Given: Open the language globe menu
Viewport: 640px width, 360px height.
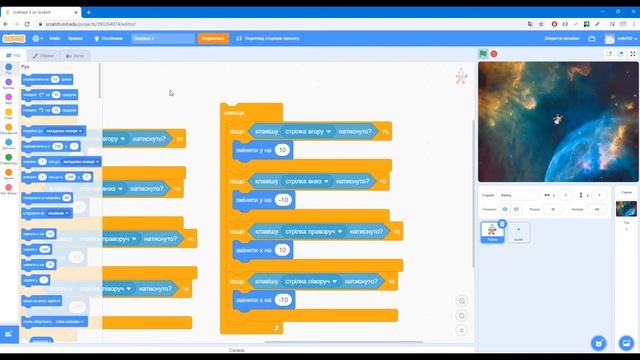Looking at the screenshot, I should point(38,38).
